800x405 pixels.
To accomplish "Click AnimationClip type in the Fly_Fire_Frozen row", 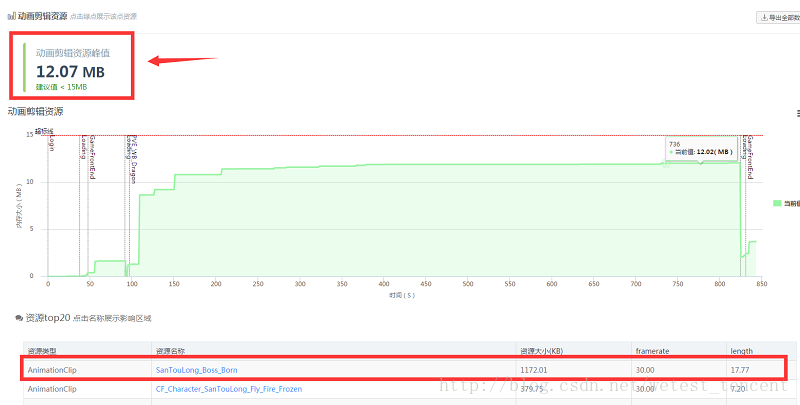I will (52, 389).
